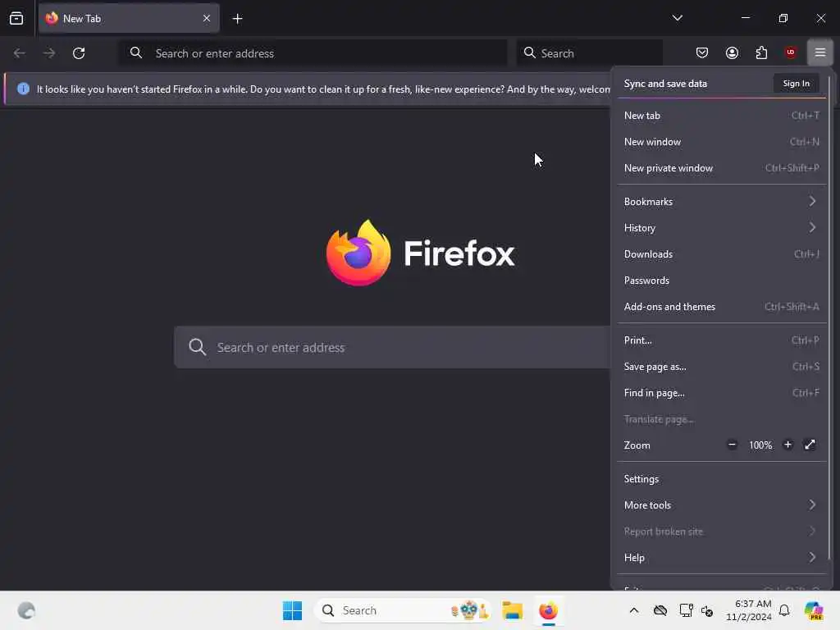Image resolution: width=840 pixels, height=630 pixels.
Task: Select Save page as...
Action: tap(721, 367)
